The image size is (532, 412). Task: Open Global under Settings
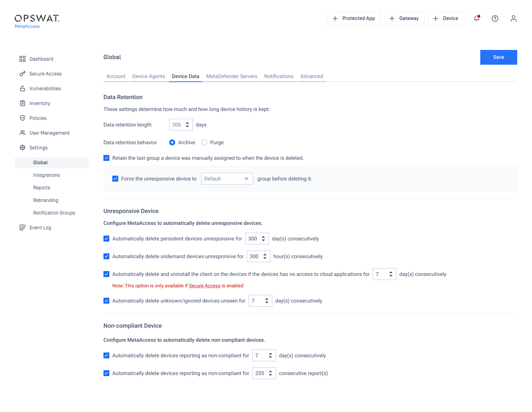52,163
